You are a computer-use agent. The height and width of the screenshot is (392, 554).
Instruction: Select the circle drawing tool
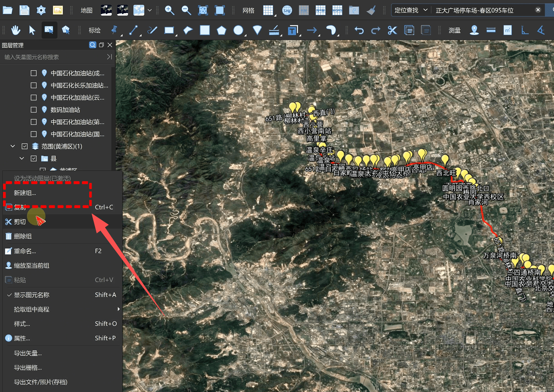coord(238,30)
